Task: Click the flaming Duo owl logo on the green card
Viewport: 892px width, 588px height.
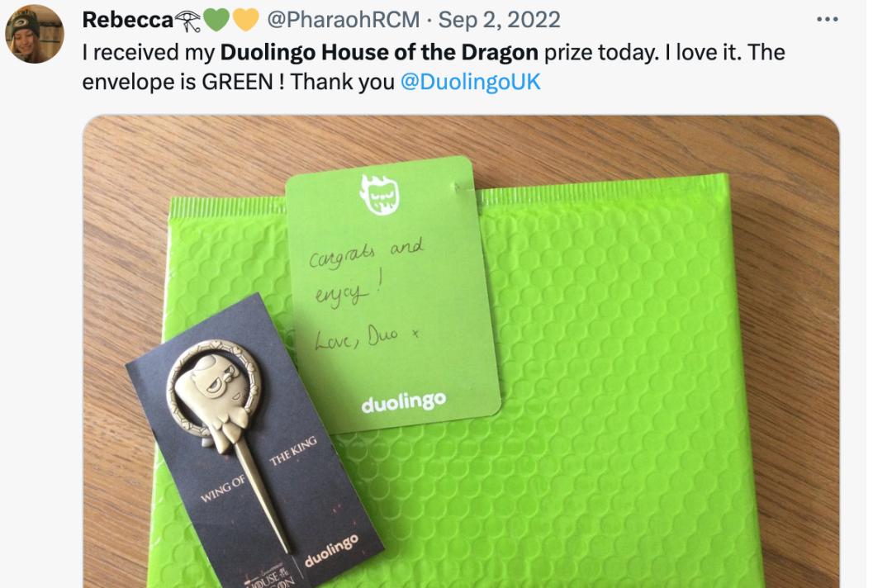Action: point(379,194)
